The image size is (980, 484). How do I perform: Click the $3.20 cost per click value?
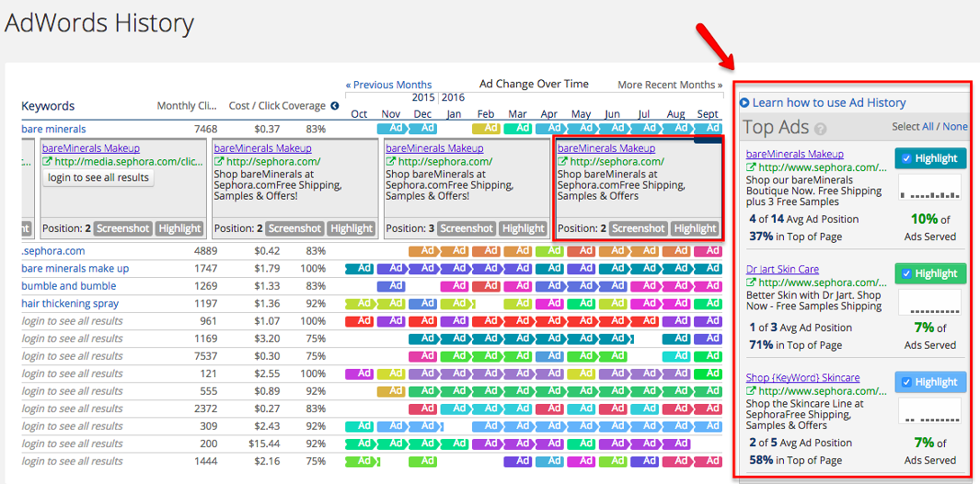(x=269, y=338)
